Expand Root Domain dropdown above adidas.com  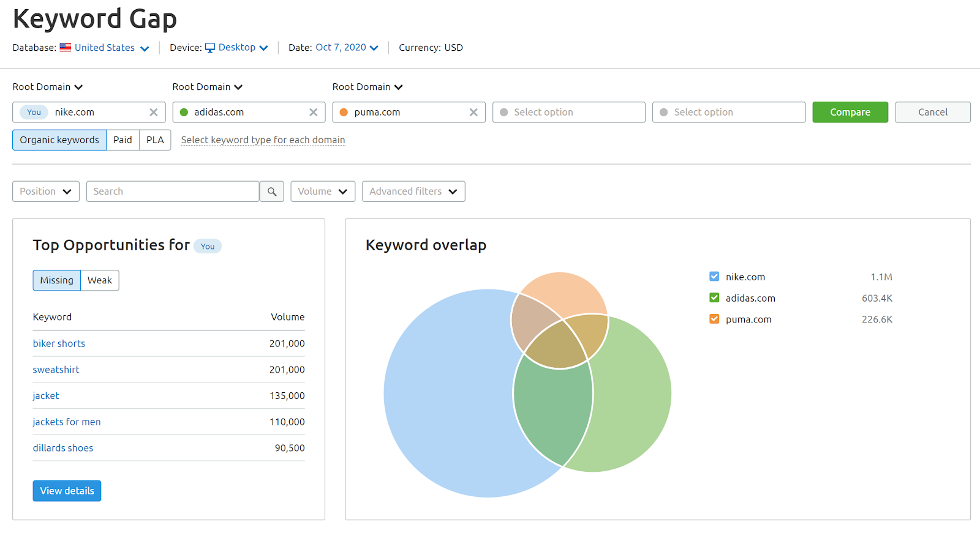pos(208,87)
